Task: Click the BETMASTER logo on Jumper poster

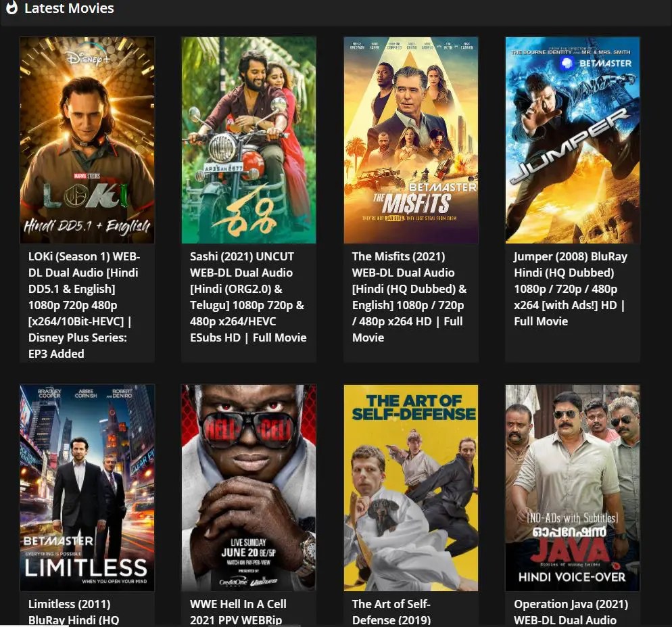Action: pos(596,64)
